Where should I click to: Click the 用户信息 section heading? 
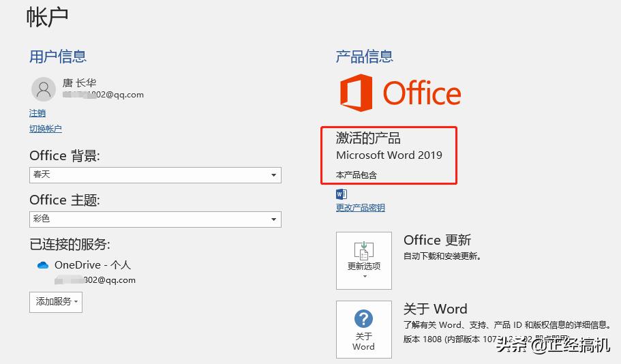coord(58,57)
